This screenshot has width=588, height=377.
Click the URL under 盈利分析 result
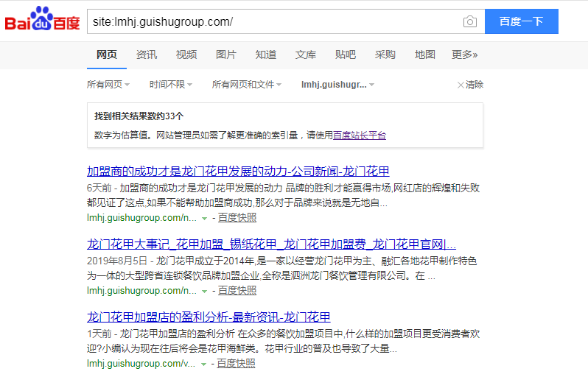(x=141, y=364)
